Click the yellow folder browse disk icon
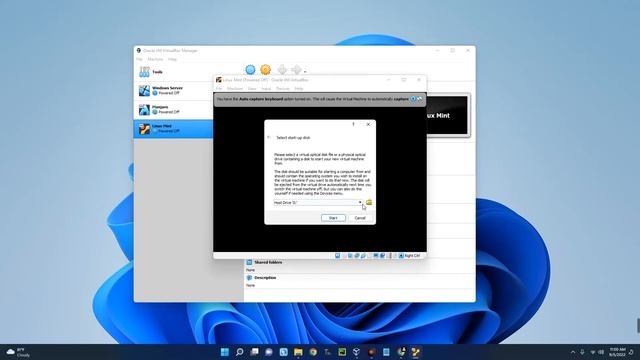 (x=369, y=202)
